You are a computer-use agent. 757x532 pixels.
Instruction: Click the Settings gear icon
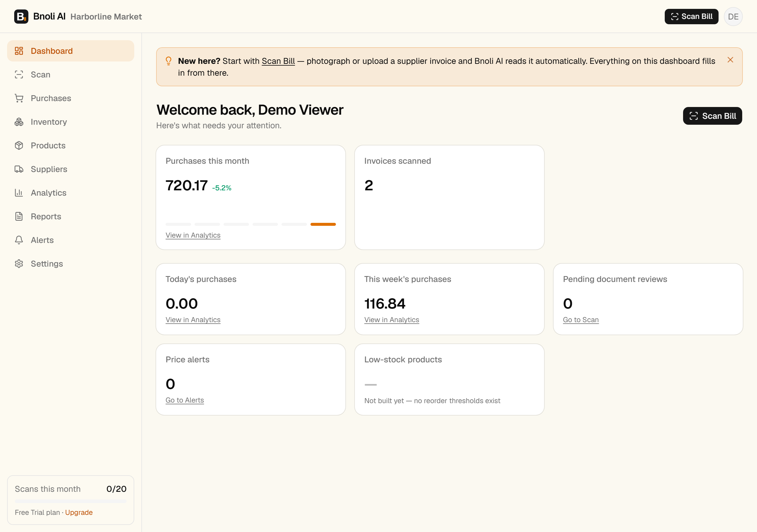(19, 264)
